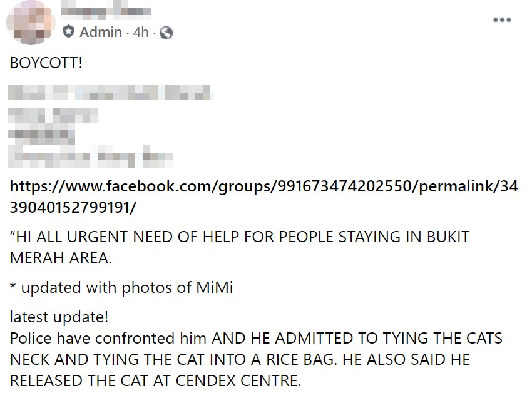Click the third, shortest blurred line

41,135
